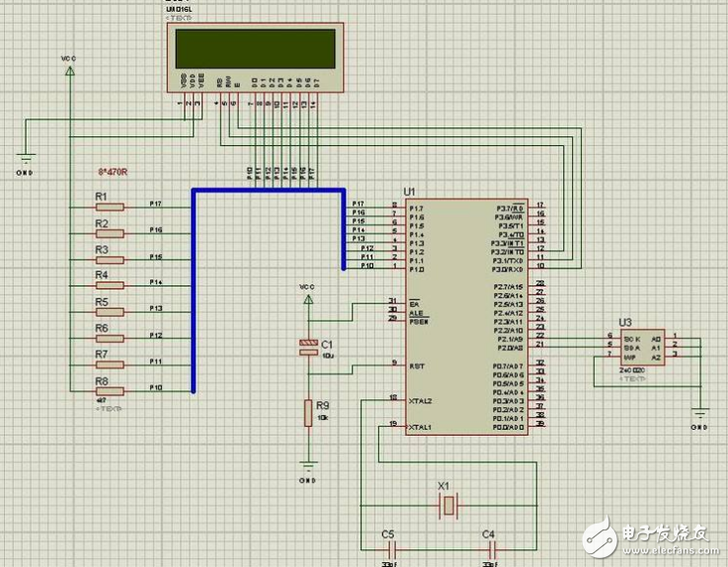
Task: Click the U1 reference label
Action: 410,190
